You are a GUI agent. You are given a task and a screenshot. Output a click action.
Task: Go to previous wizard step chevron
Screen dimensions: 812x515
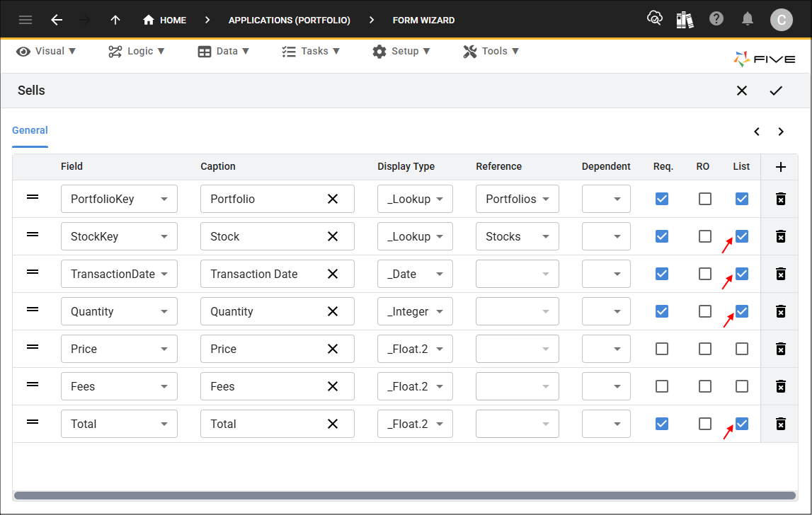point(757,132)
